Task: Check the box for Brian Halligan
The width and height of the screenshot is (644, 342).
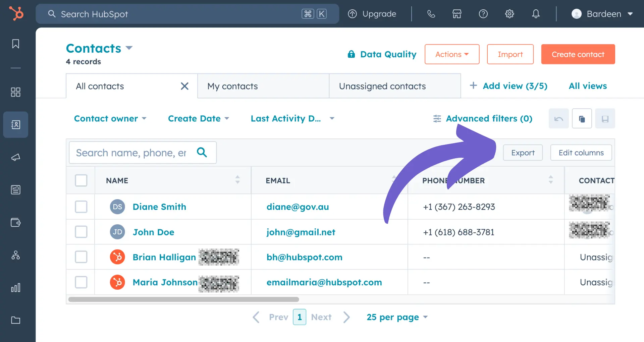Action: coord(81,257)
